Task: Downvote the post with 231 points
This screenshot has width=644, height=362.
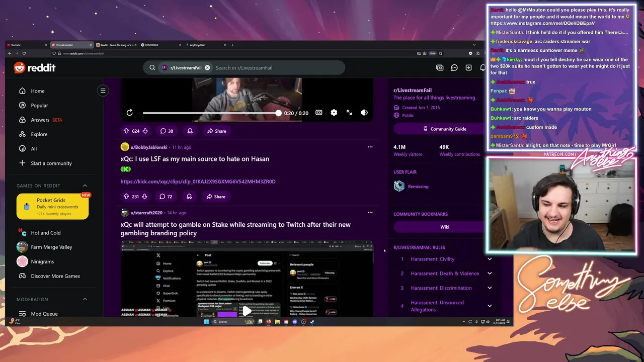Action: click(x=144, y=197)
